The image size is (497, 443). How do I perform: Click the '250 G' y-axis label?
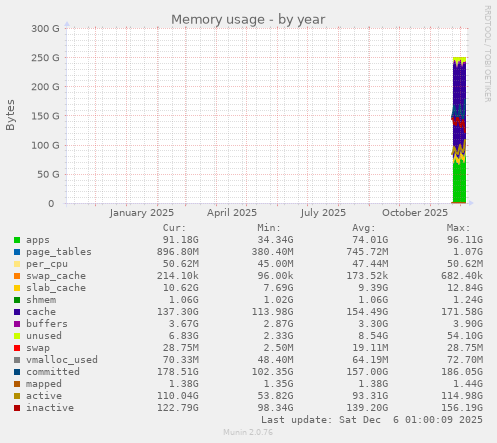[45, 58]
